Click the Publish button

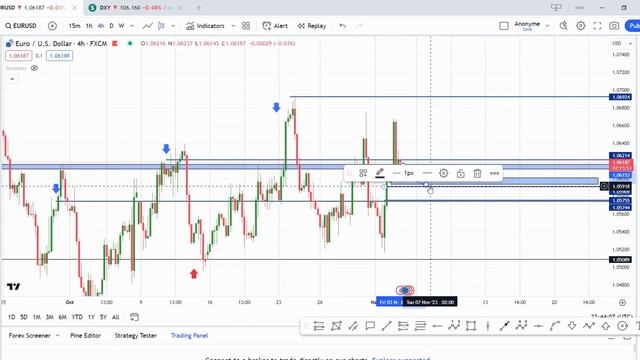(x=632, y=26)
